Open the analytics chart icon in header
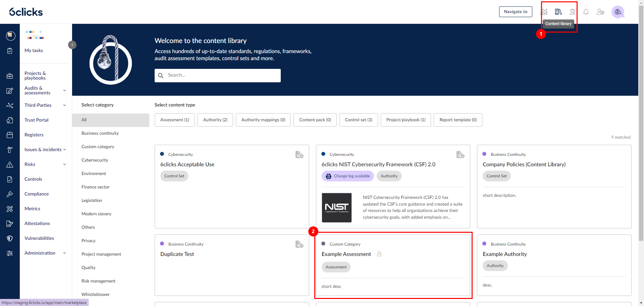This screenshot has width=644, height=306. pyautogui.click(x=544, y=12)
